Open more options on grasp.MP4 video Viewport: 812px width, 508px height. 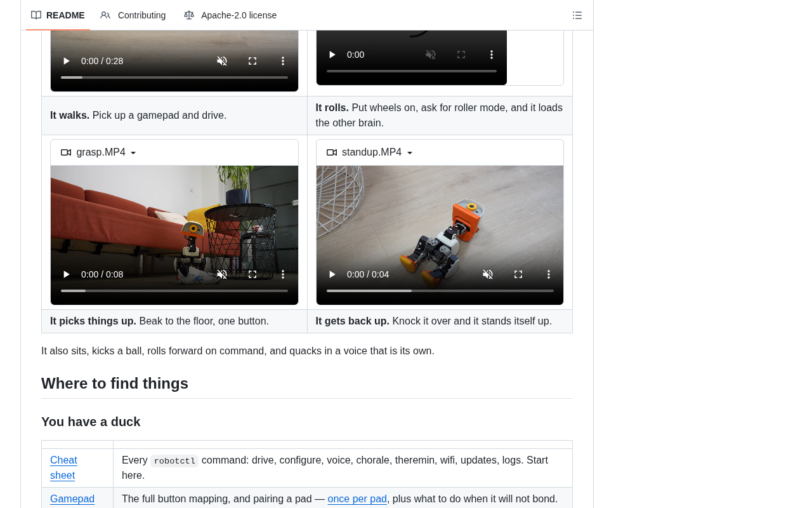pyautogui.click(x=283, y=274)
